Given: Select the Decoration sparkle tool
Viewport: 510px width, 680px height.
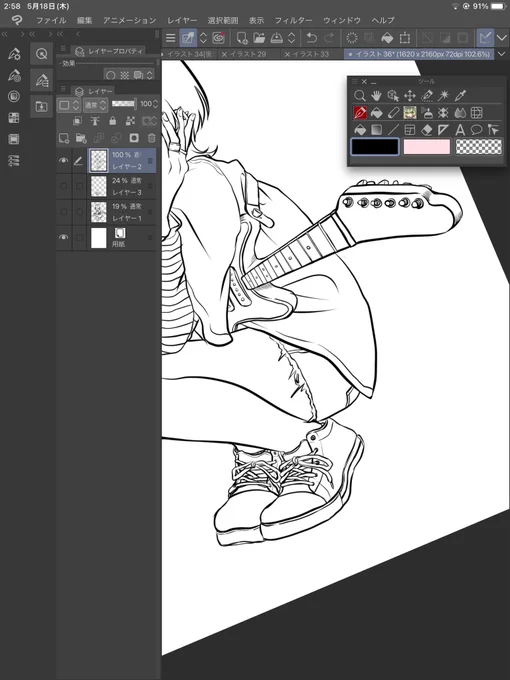Looking at the screenshot, I should point(444,113).
